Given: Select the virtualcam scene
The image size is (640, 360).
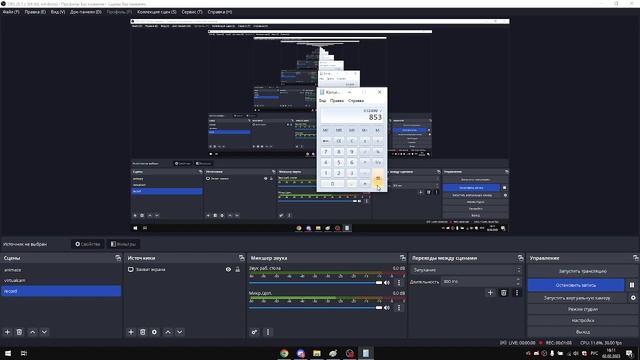Looking at the screenshot, I should click(x=61, y=280).
